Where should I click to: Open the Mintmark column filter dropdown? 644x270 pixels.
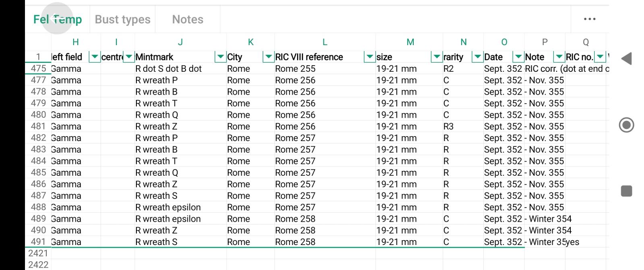[221, 57]
